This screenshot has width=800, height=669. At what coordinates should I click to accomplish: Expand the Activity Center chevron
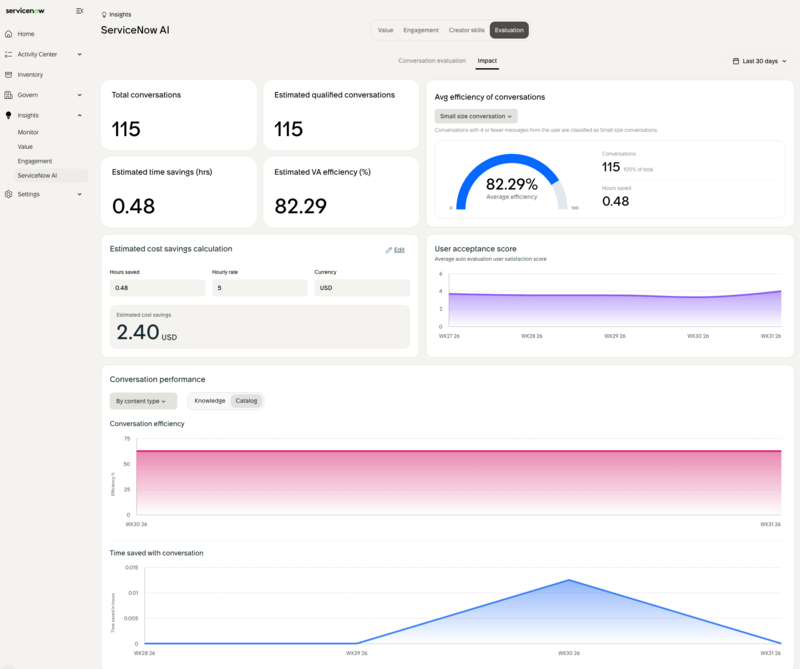pos(80,54)
